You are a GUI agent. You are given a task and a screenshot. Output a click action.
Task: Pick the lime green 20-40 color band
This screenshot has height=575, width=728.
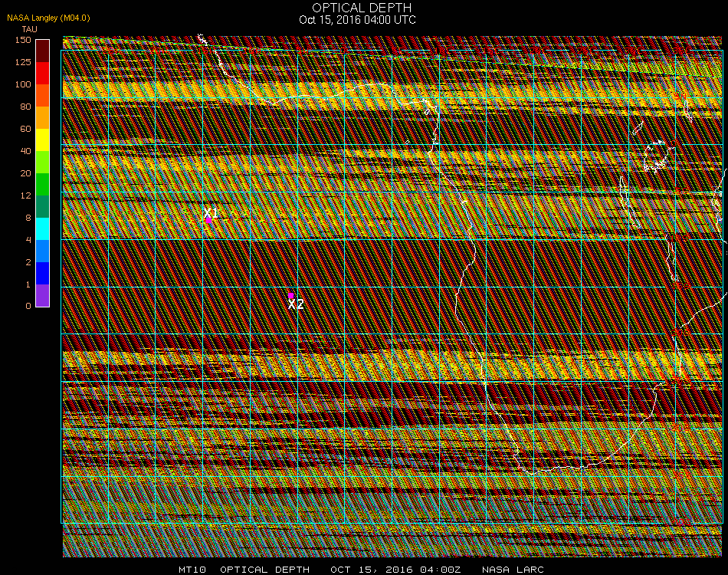(42, 163)
